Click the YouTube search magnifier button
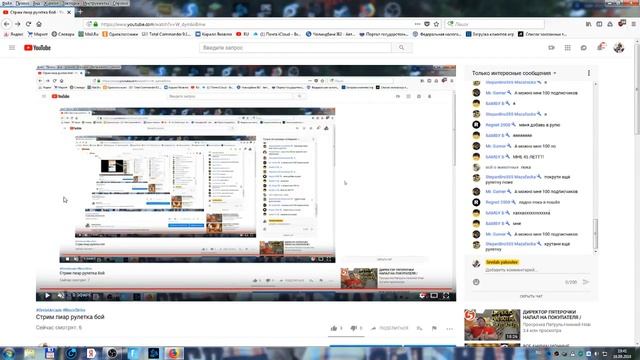The height and width of the screenshot is (360, 640). 401,48
